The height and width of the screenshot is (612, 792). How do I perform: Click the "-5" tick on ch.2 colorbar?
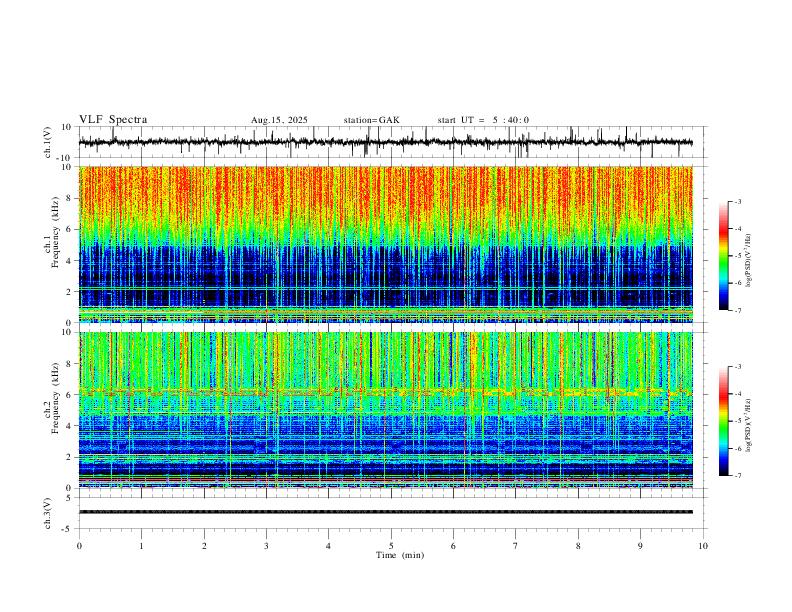[x=737, y=421]
